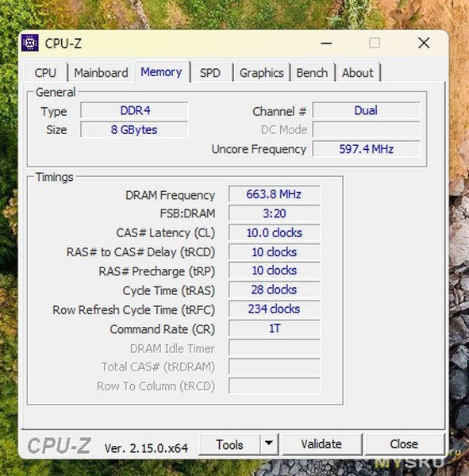
Task: Click the RAS# Precharge (tRP) label
Action: coord(157,271)
